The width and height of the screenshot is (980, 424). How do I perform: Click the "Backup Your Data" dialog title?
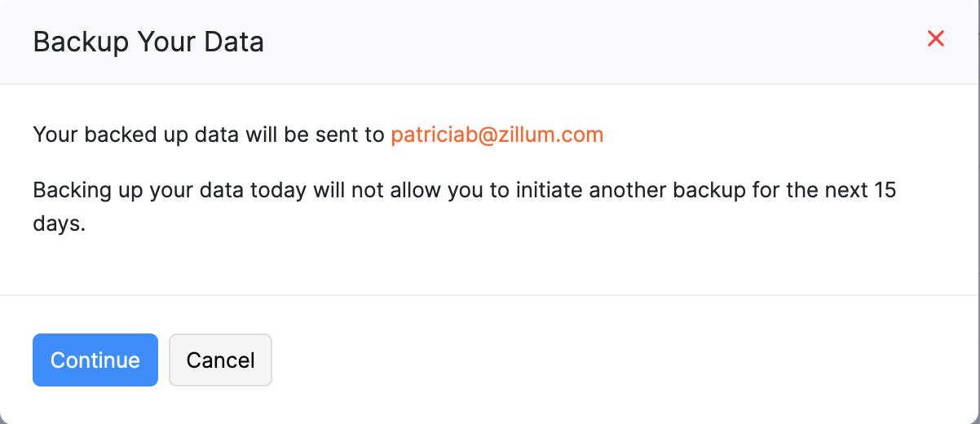point(148,42)
